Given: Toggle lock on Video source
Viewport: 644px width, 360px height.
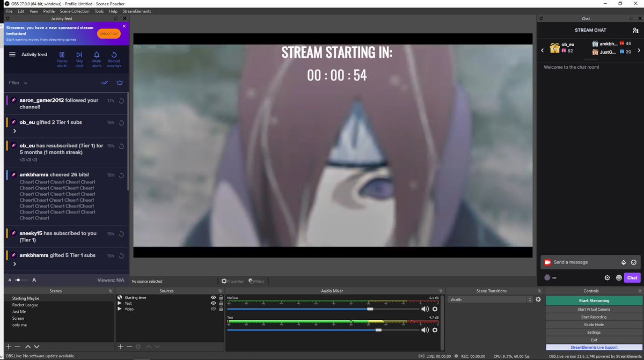Looking at the screenshot, I should [x=221, y=309].
